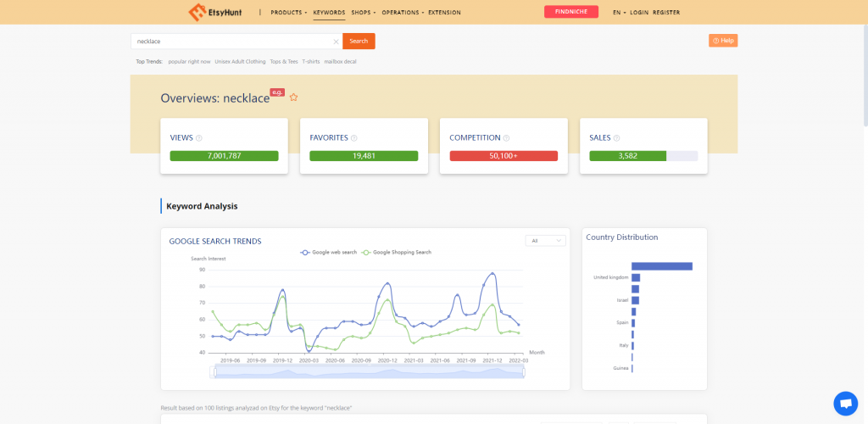Click the chart's left zoom slider handle
The image size is (868, 424).
point(214,371)
